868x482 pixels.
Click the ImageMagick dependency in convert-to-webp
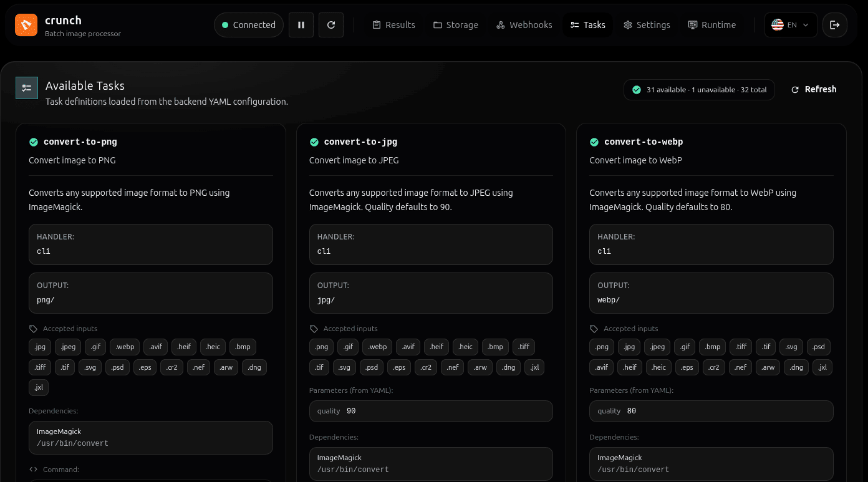tap(711, 464)
